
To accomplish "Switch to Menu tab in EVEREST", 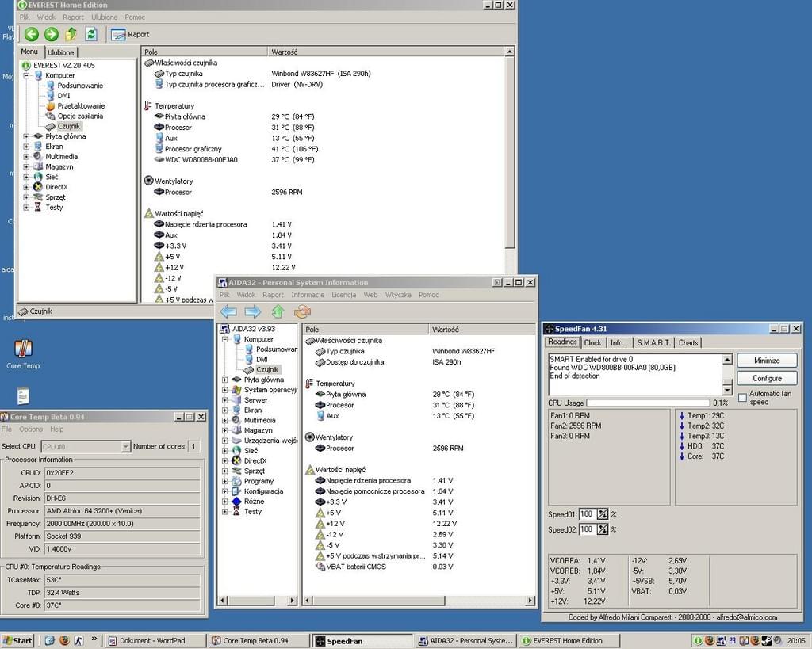I will (x=29, y=52).
